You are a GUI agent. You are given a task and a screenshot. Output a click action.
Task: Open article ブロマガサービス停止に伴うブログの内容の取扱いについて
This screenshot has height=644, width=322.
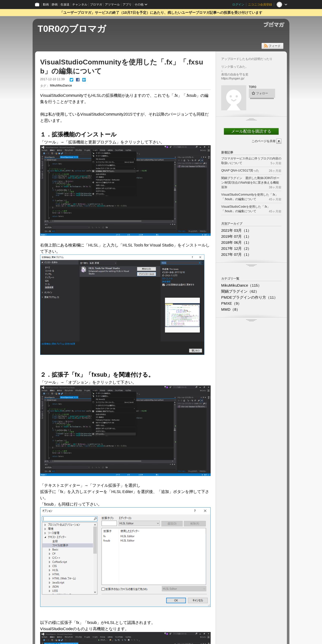251,161
